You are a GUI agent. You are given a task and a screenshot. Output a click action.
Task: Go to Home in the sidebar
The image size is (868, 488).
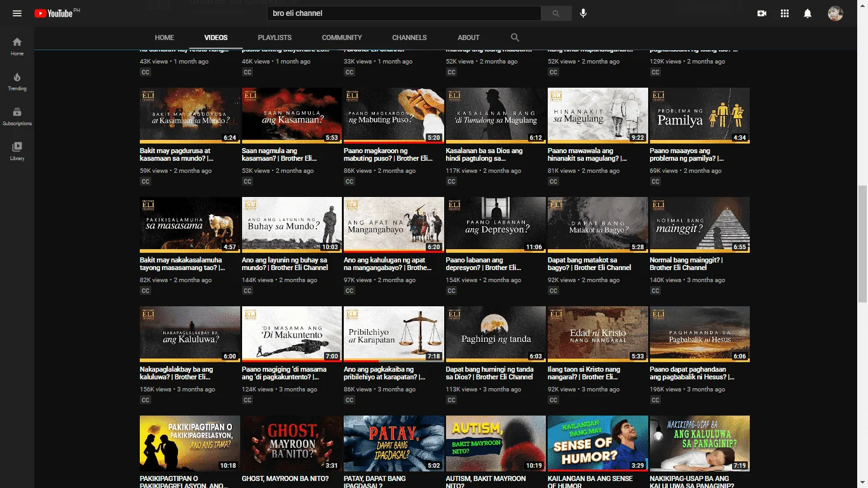click(17, 46)
